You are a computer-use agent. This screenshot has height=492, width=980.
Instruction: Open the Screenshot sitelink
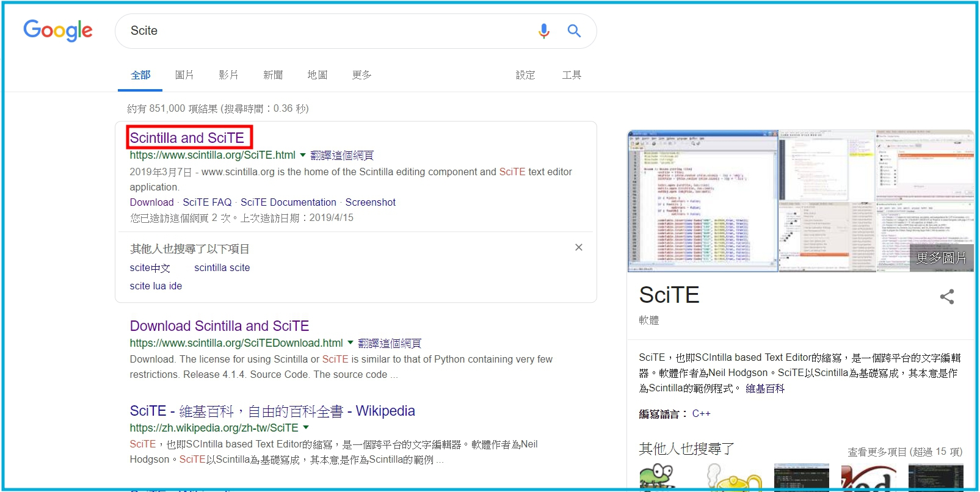pyautogui.click(x=371, y=202)
